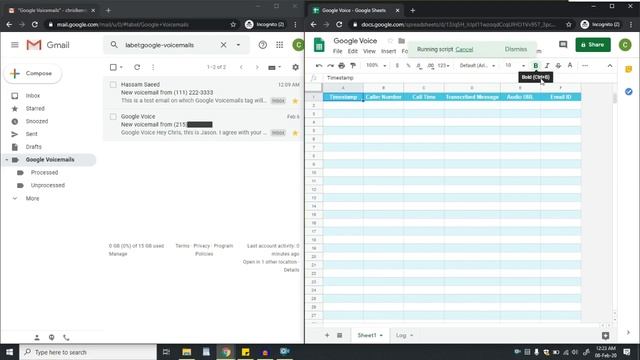Screen dimensions: 640x360
Task: Star the Google Voice spreadsheet
Action: (390, 41)
